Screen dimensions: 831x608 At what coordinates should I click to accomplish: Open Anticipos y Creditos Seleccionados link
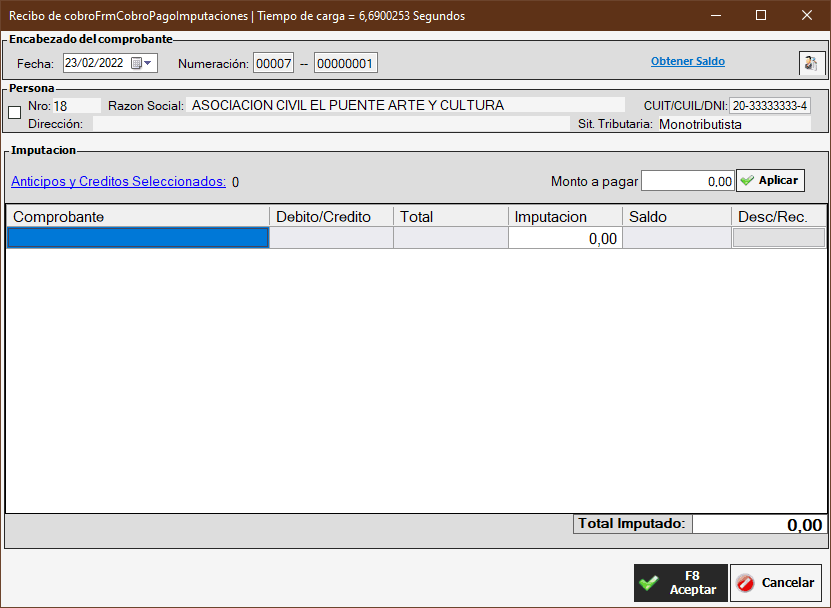pyautogui.click(x=118, y=182)
